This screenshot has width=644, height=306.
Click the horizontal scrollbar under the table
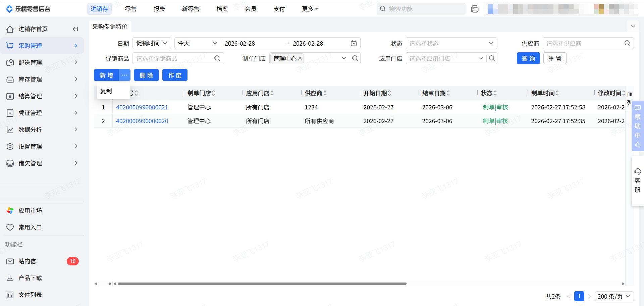click(x=262, y=284)
